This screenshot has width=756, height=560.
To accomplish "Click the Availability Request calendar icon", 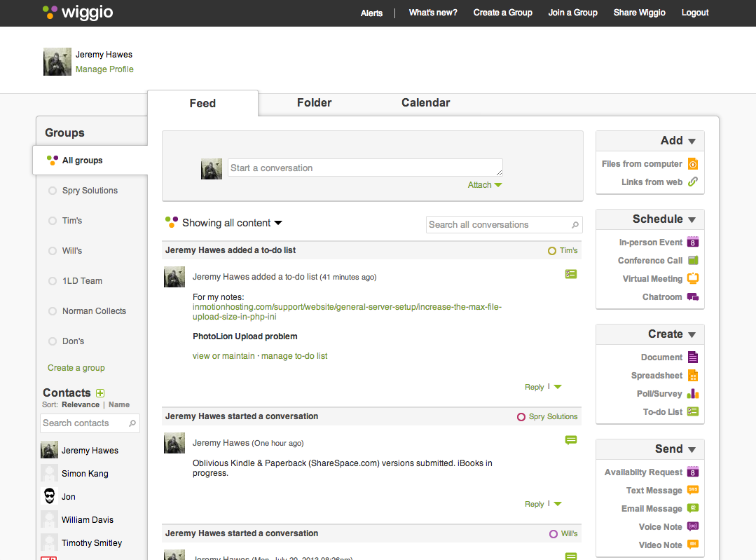I will [x=693, y=472].
